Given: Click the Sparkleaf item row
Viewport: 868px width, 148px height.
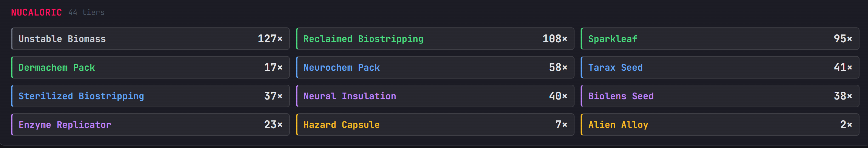Looking at the screenshot, I should coord(720,39).
